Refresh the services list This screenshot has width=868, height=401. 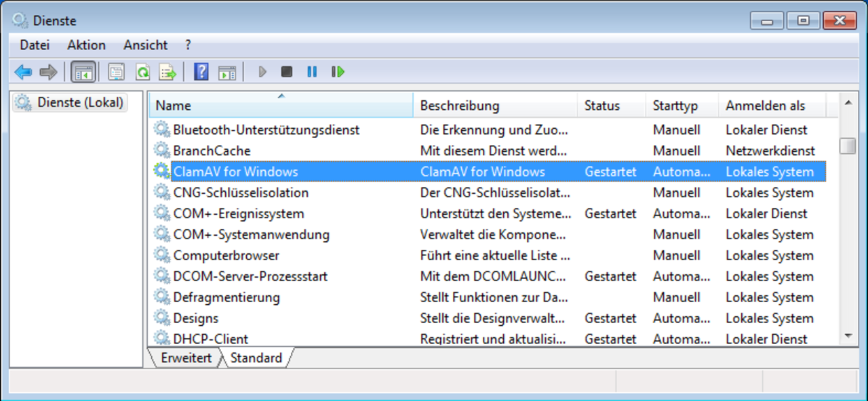(x=142, y=72)
